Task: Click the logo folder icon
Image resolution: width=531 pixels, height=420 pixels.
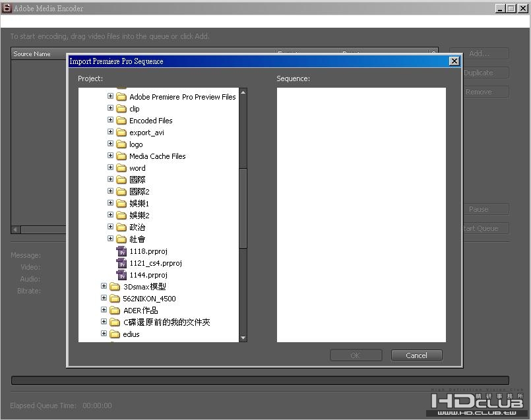Action: pos(121,144)
